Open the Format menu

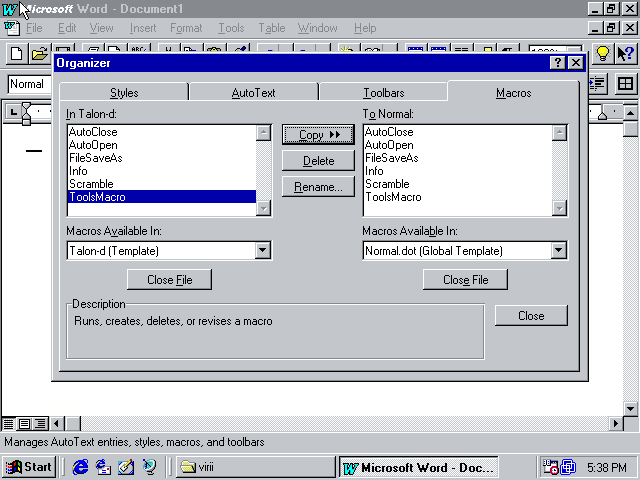click(x=186, y=28)
